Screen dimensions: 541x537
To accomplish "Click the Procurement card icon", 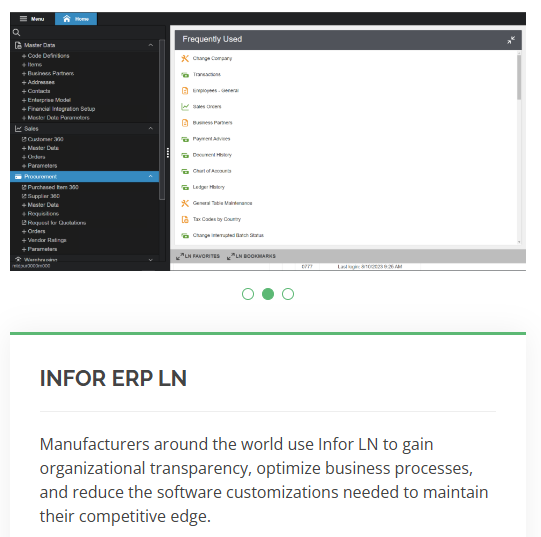I will point(18,177).
